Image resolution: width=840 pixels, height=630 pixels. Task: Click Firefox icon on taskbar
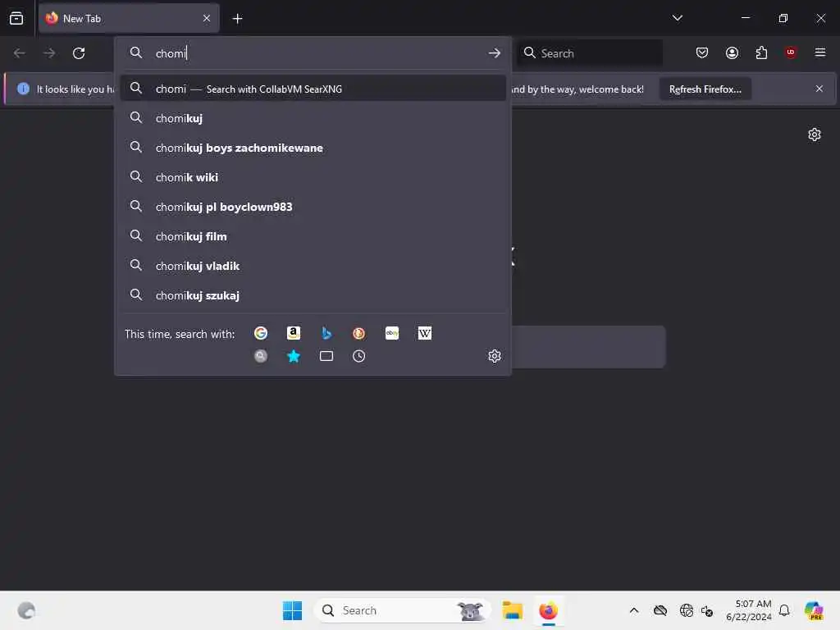pos(548,610)
